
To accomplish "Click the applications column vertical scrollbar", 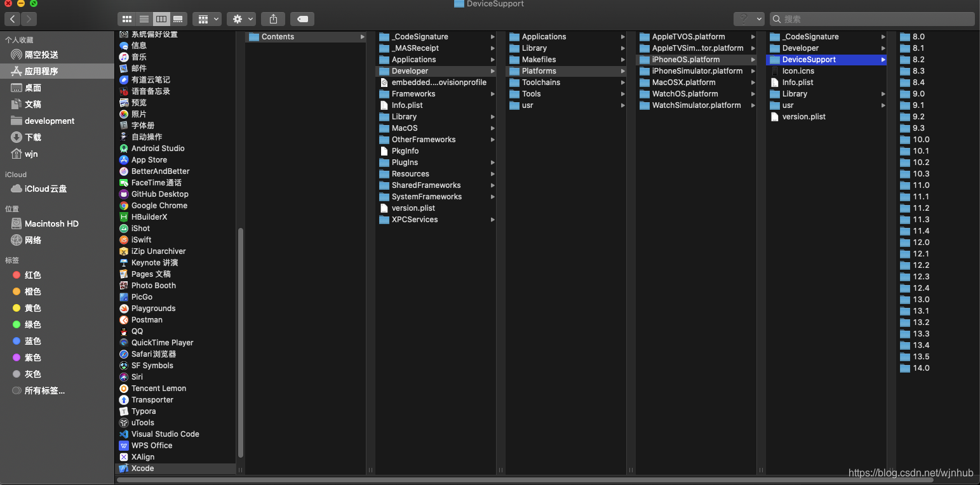I will pos(240,343).
